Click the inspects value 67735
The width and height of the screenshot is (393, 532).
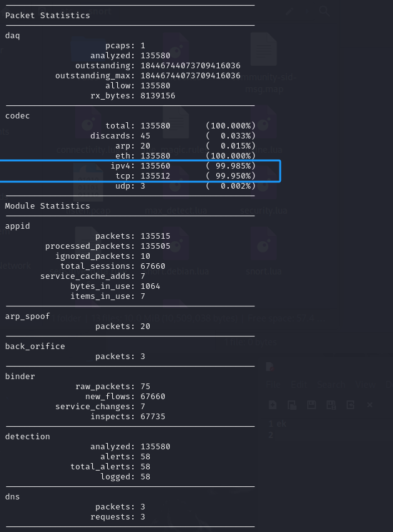click(153, 417)
